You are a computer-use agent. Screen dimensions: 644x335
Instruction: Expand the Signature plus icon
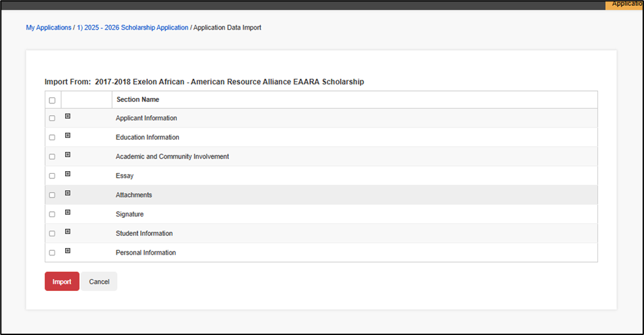click(x=68, y=212)
